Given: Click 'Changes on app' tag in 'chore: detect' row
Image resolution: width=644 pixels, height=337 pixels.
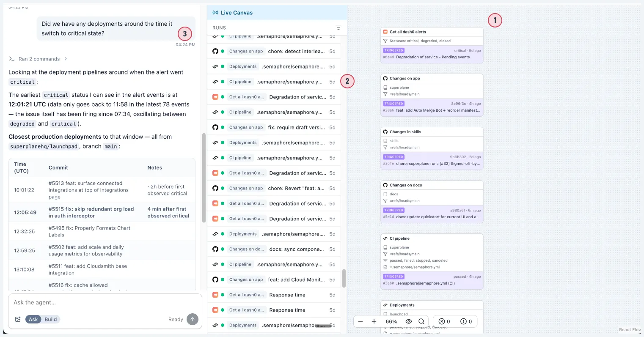Looking at the screenshot, I should 246,51.
